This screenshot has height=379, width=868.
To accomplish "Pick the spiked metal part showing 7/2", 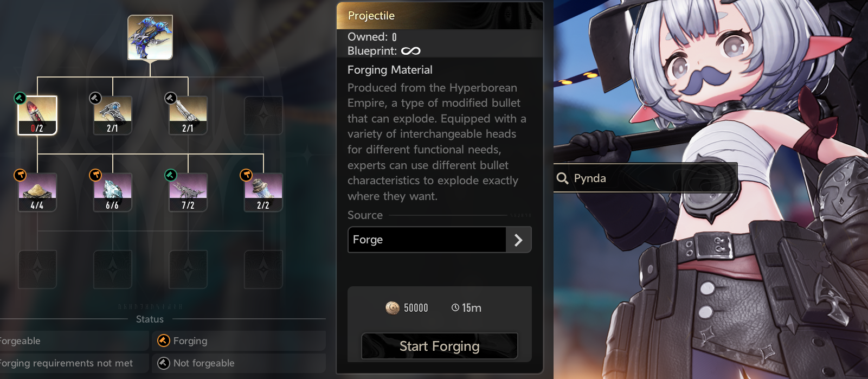I will [188, 192].
